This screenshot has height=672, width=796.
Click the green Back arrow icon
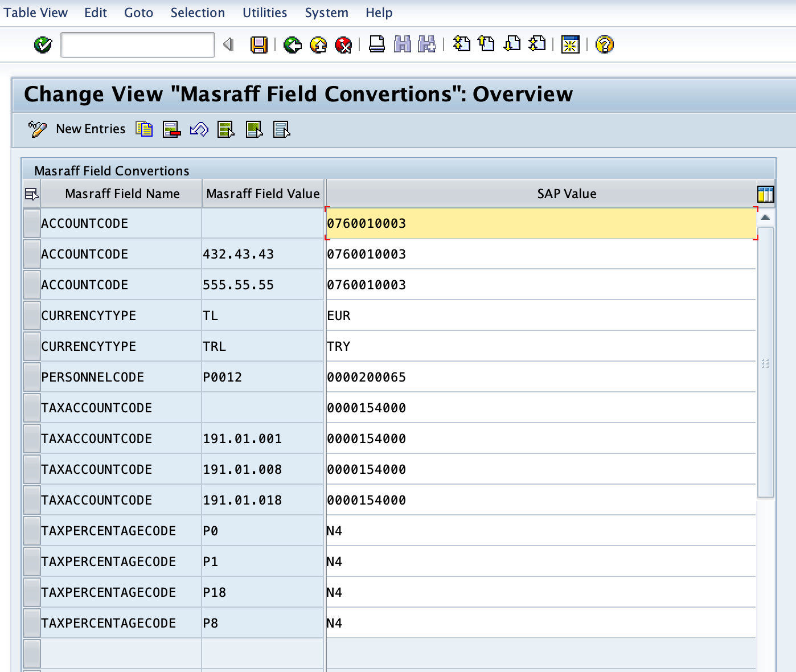tap(293, 44)
